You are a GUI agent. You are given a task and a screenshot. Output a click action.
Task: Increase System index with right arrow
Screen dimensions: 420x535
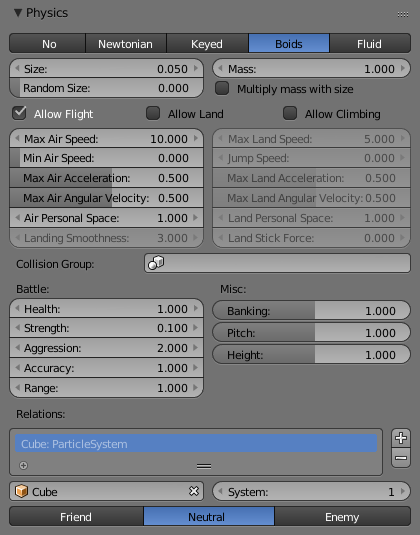(403, 491)
